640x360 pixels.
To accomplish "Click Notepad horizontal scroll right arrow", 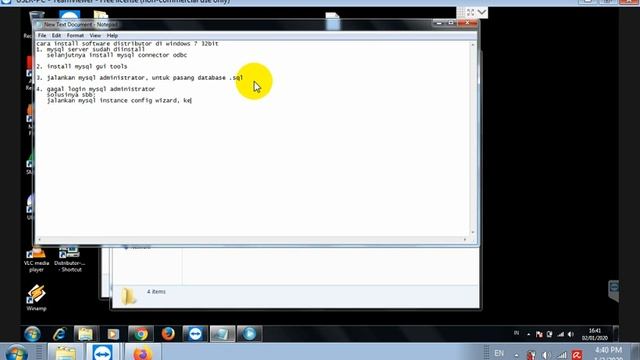I will point(465,240).
